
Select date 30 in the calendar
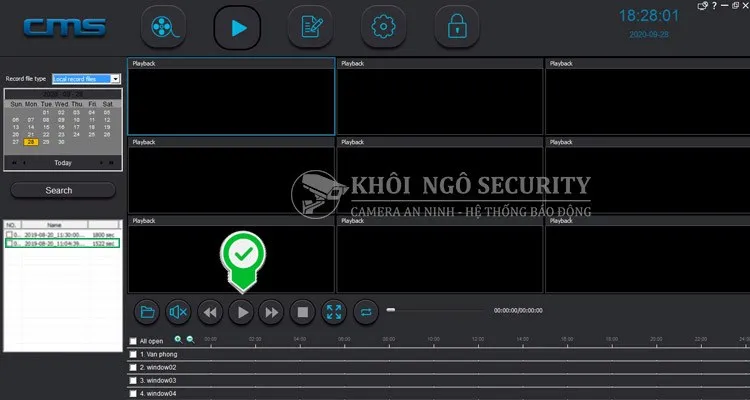tap(61, 142)
